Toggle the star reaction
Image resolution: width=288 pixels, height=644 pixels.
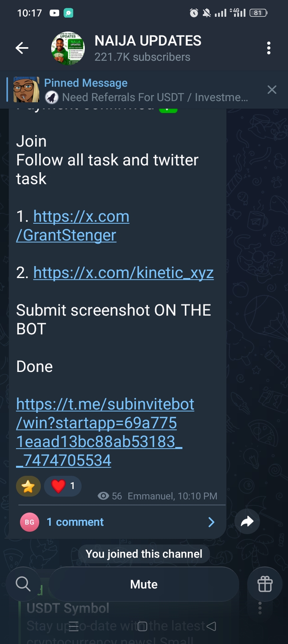(x=28, y=486)
